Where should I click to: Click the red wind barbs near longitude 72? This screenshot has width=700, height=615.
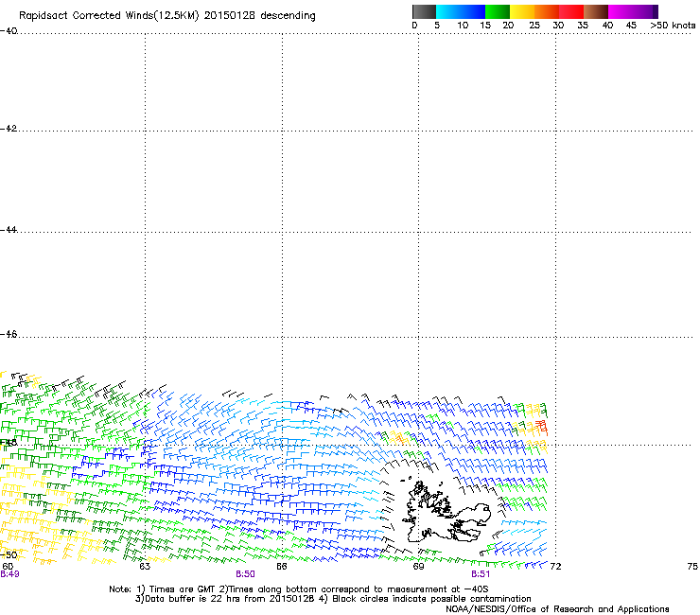541,427
